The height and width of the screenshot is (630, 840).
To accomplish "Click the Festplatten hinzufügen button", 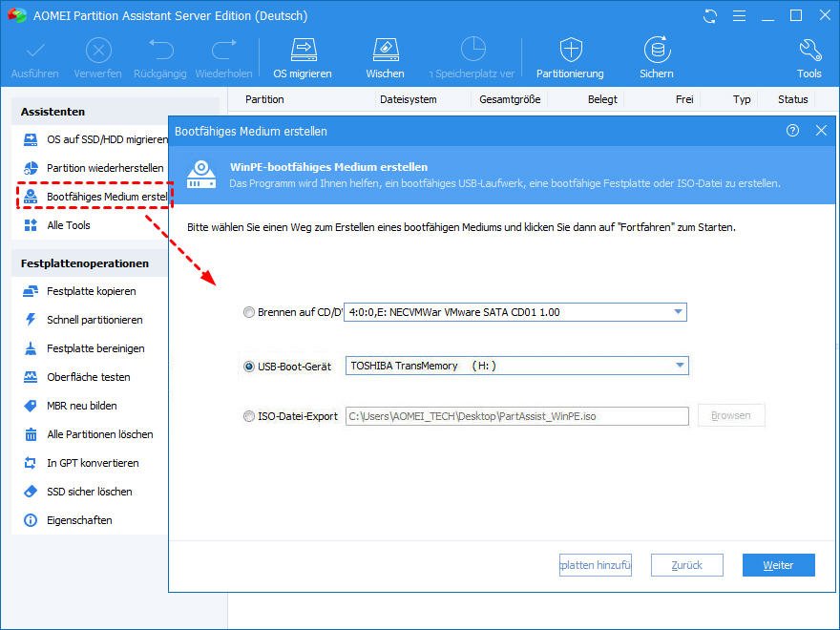I will click(x=596, y=565).
